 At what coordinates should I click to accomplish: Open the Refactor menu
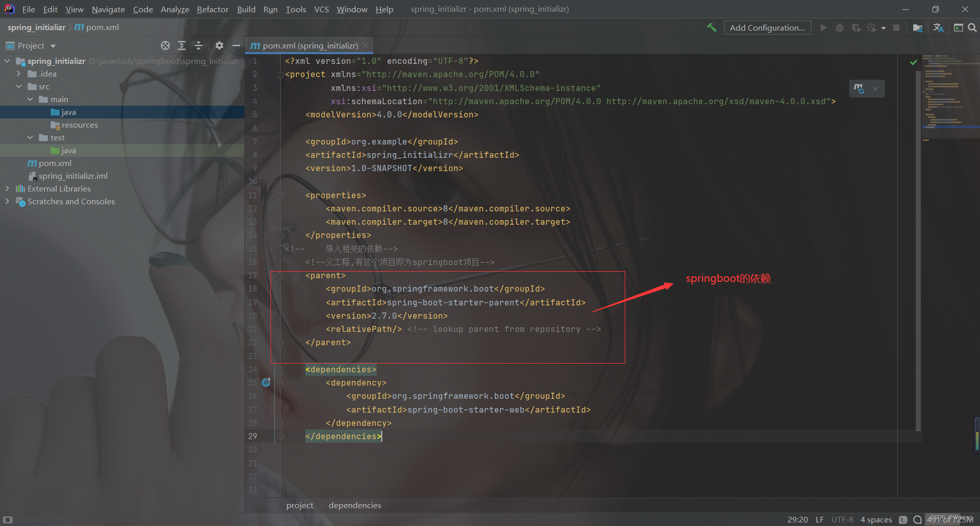click(x=212, y=9)
